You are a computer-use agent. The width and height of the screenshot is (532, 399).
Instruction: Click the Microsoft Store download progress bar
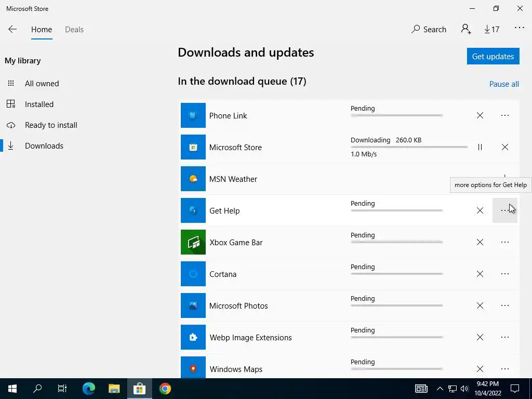(x=409, y=147)
